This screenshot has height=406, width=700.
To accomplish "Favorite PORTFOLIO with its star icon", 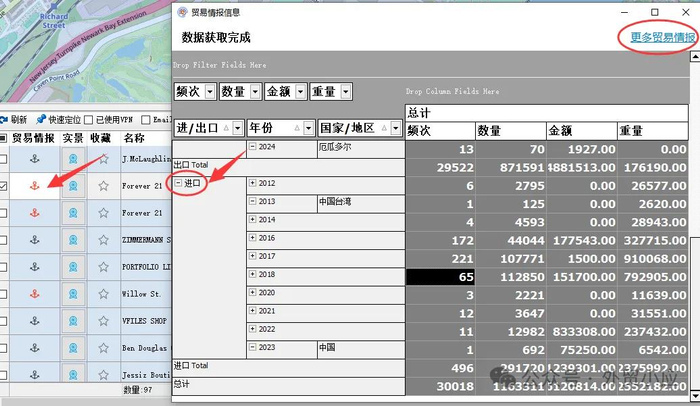I will [104, 267].
